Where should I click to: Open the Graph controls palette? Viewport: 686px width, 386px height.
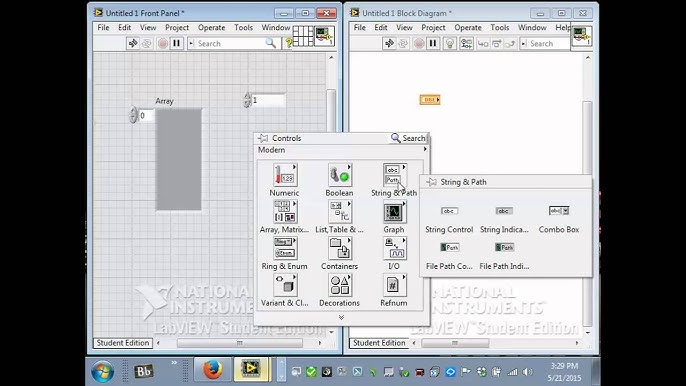tap(394, 217)
